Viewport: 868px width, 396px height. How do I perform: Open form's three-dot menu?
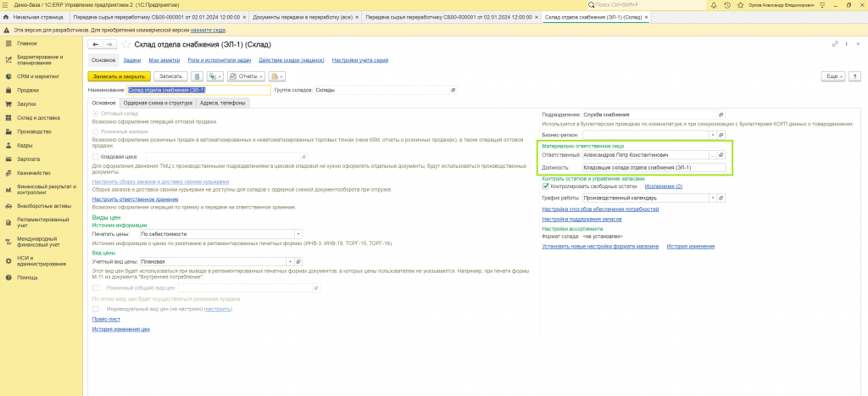click(x=847, y=44)
